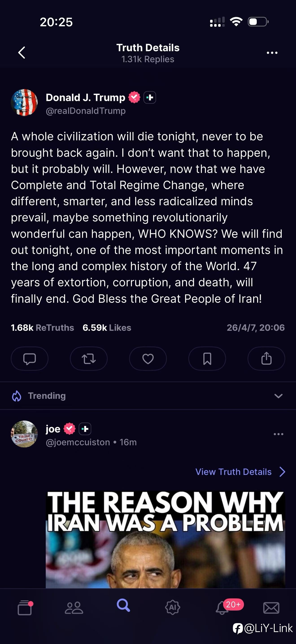This screenshot has width=296, height=644.
Task: Open the search tab
Action: click(x=123, y=606)
